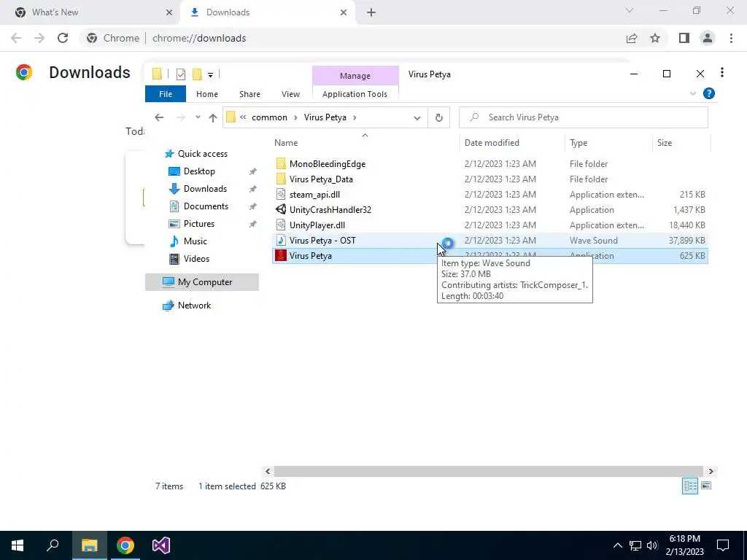Open a new Chrome tab
747x560 pixels.
pyautogui.click(x=371, y=12)
